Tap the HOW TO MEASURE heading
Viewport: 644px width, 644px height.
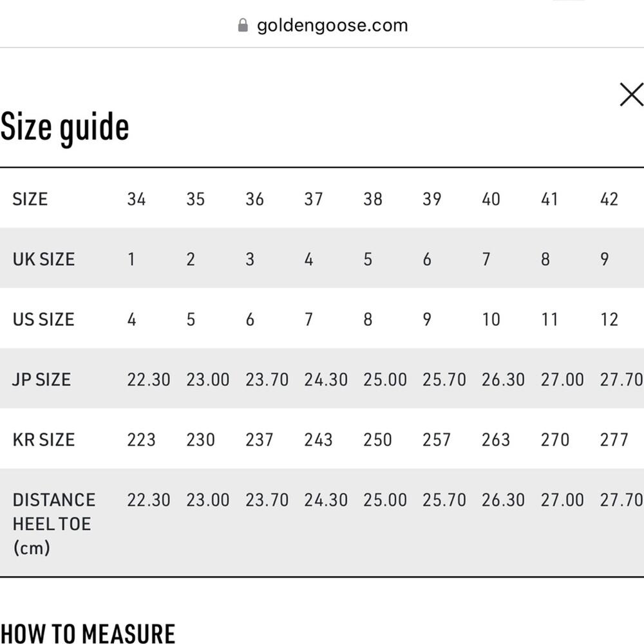(x=88, y=633)
